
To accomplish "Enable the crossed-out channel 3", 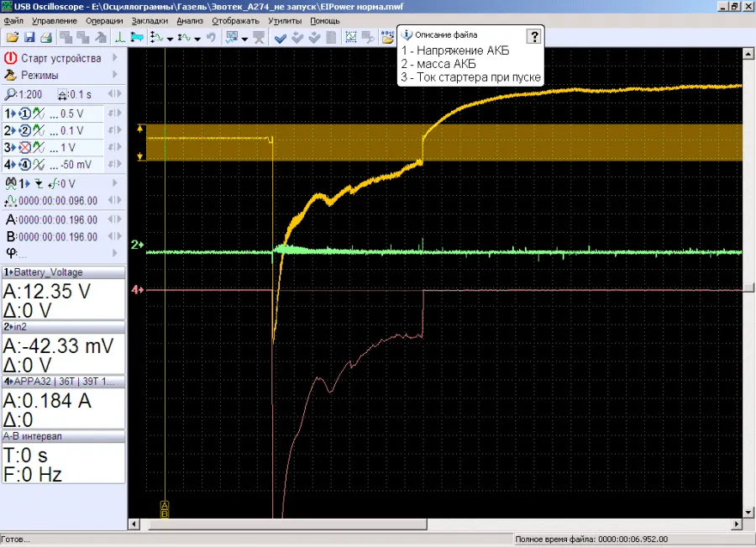I will click(24, 148).
